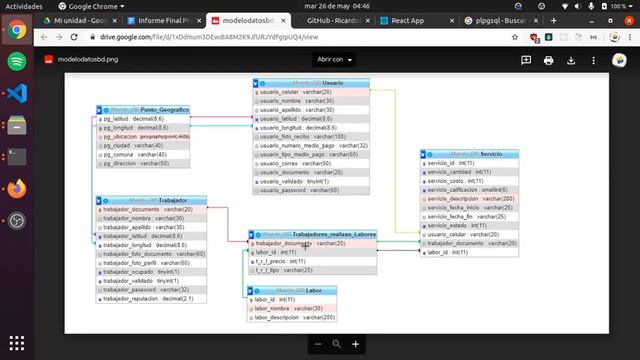Click the servicio_estado field row

pyautogui.click(x=469, y=226)
